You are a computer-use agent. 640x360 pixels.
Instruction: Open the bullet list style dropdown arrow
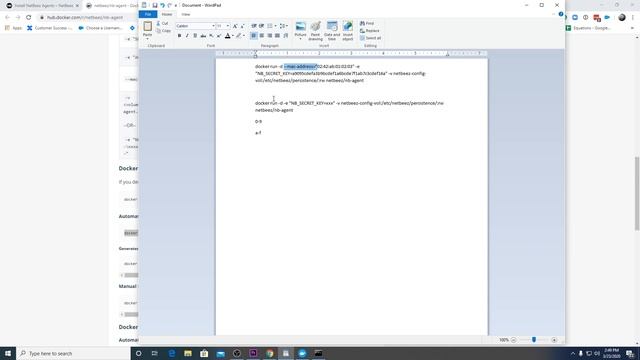tap(276, 26)
